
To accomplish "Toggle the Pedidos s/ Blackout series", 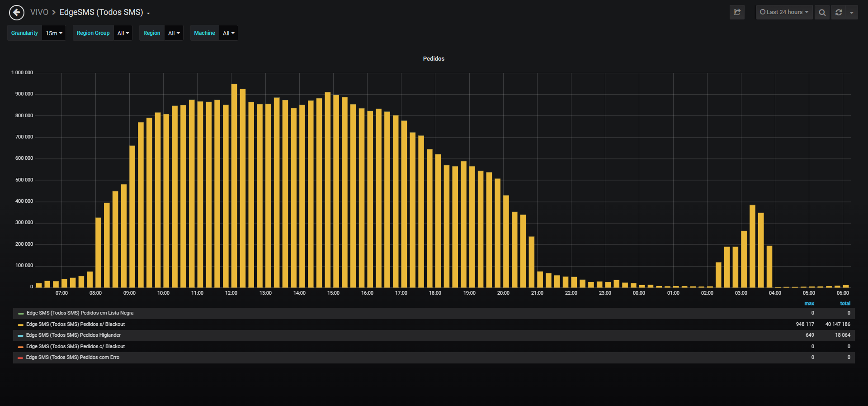I will [75, 324].
